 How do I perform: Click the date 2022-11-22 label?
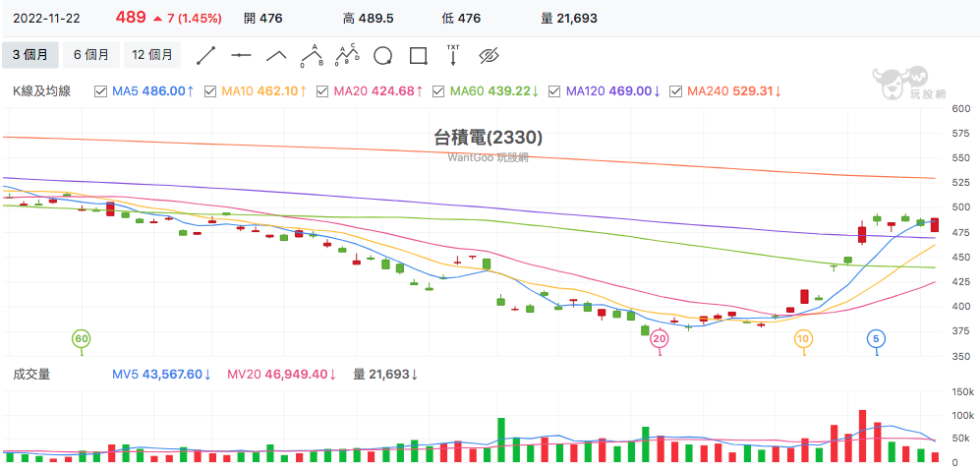[46, 18]
